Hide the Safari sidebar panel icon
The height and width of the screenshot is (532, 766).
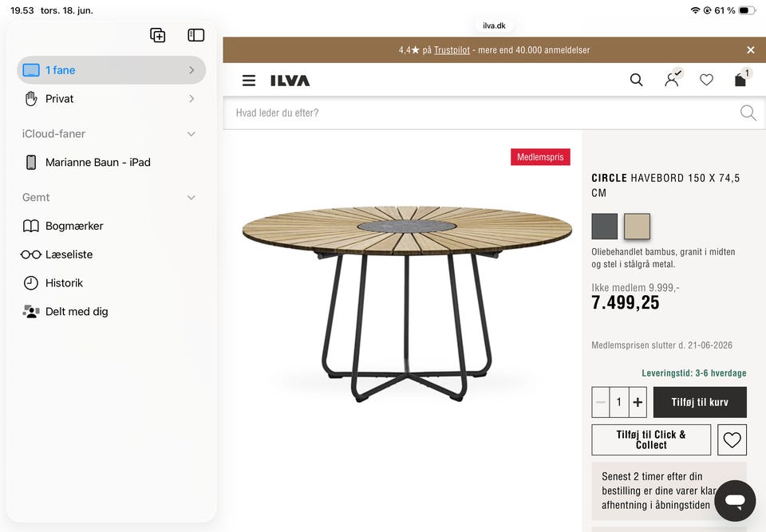[x=196, y=35]
